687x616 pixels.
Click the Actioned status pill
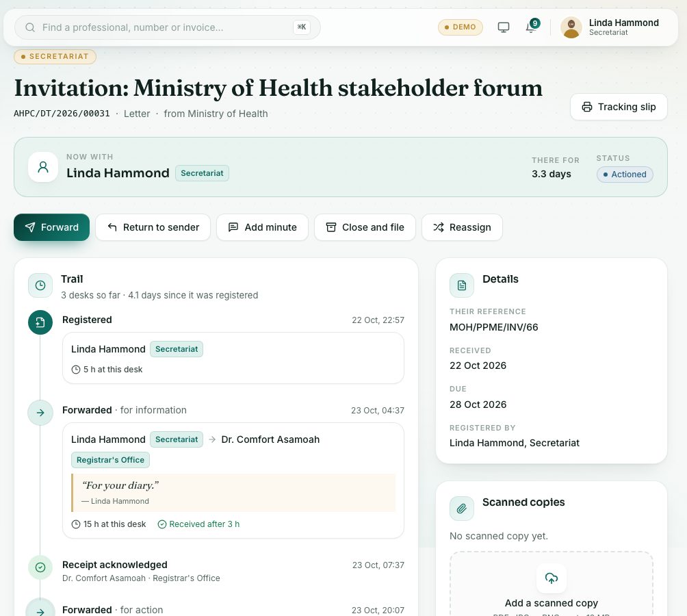click(x=625, y=175)
